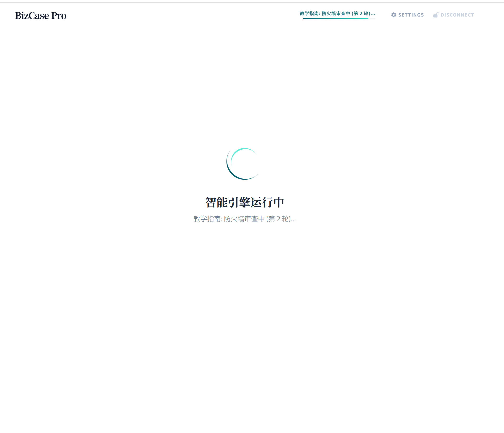This screenshot has width=504, height=433.
Task: Click the heading 智能引擎运行中
Action: [244, 202]
